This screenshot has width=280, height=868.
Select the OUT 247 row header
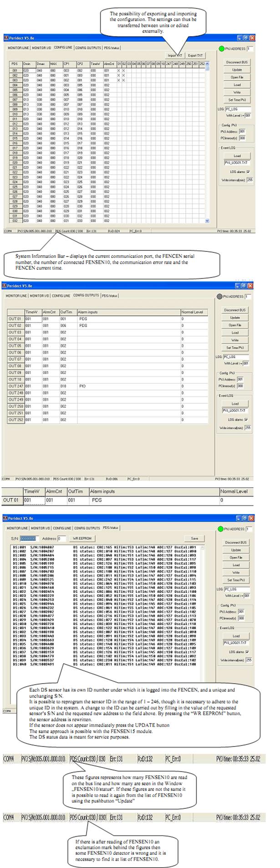tap(15, 386)
